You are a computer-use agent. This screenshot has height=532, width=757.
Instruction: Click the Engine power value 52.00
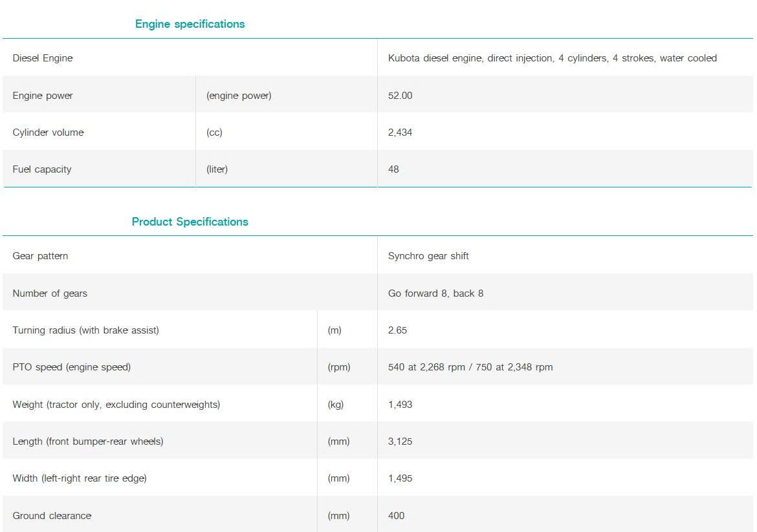[400, 96]
